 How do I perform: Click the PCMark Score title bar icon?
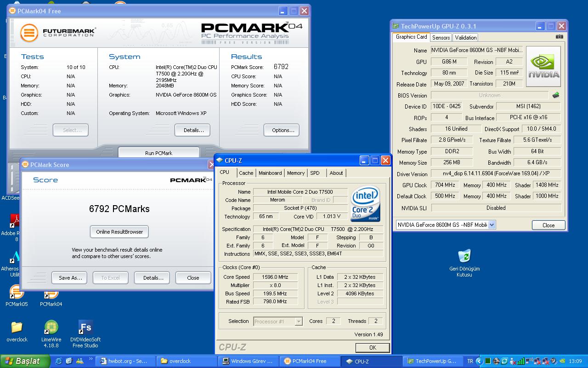[x=26, y=165]
